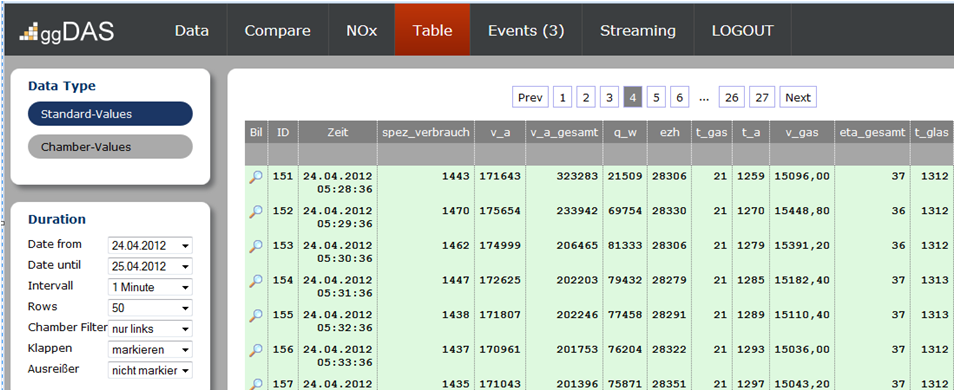
Task: Click the t_gas column header
Action: click(x=712, y=132)
